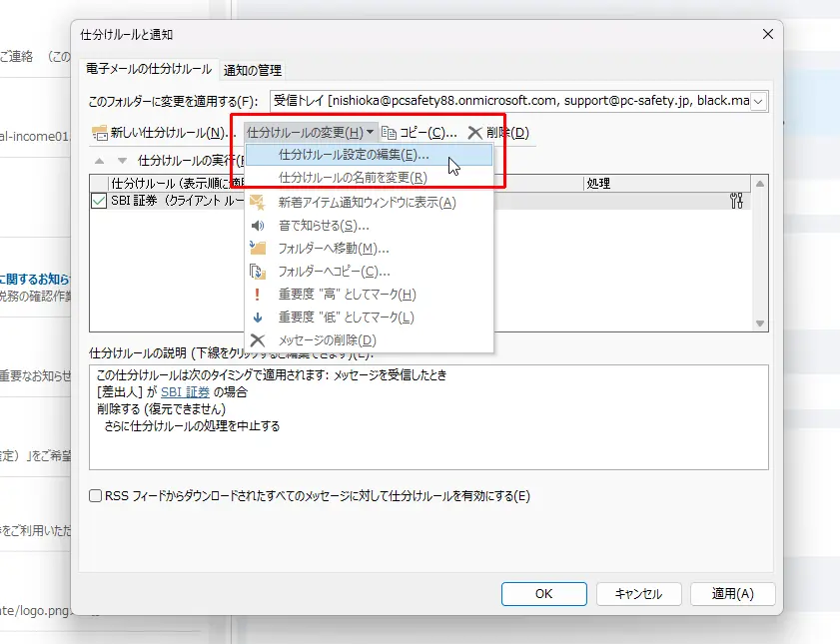Select メッセージの削除(D) menu entry
The height and width of the screenshot is (644, 840).
pyautogui.click(x=369, y=339)
